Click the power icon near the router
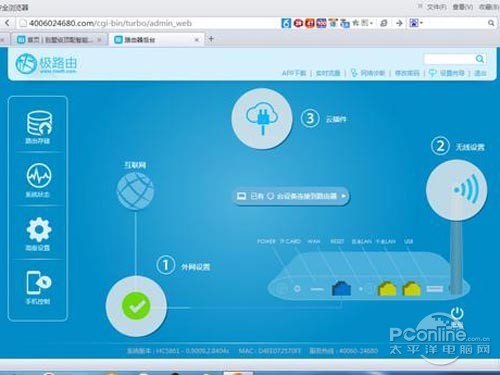This screenshot has width=500, height=375. pyautogui.click(x=457, y=314)
